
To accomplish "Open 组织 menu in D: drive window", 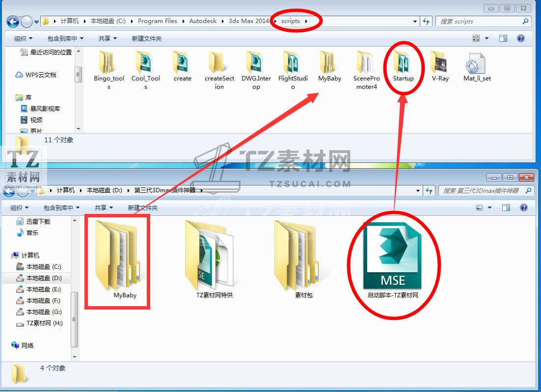I will pyautogui.click(x=19, y=208).
